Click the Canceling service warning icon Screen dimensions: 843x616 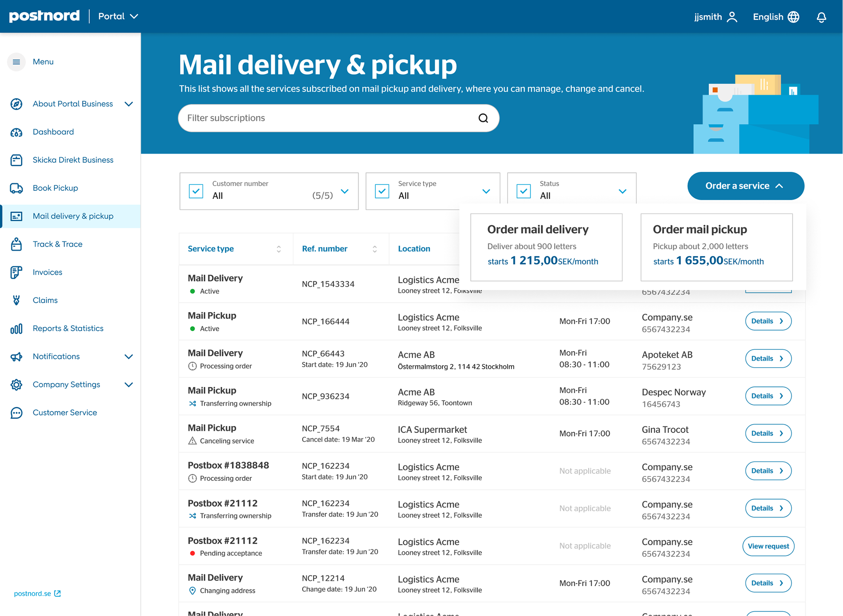coord(192,441)
